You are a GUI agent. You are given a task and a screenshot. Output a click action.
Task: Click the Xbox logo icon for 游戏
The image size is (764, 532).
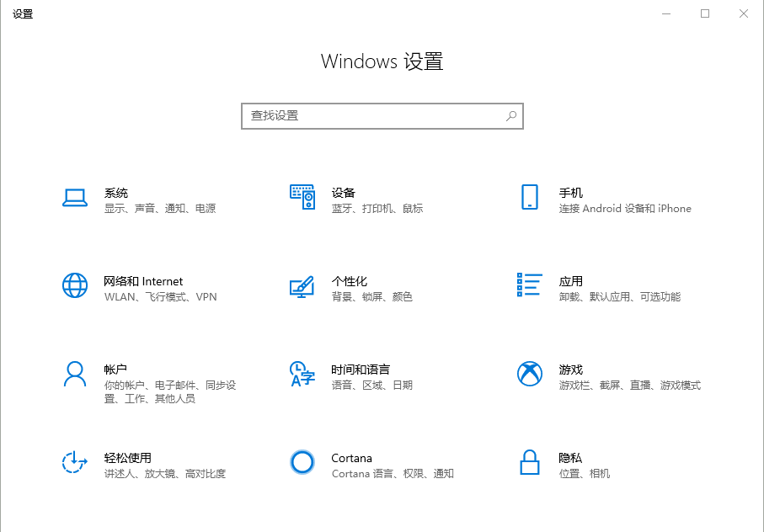[530, 374]
